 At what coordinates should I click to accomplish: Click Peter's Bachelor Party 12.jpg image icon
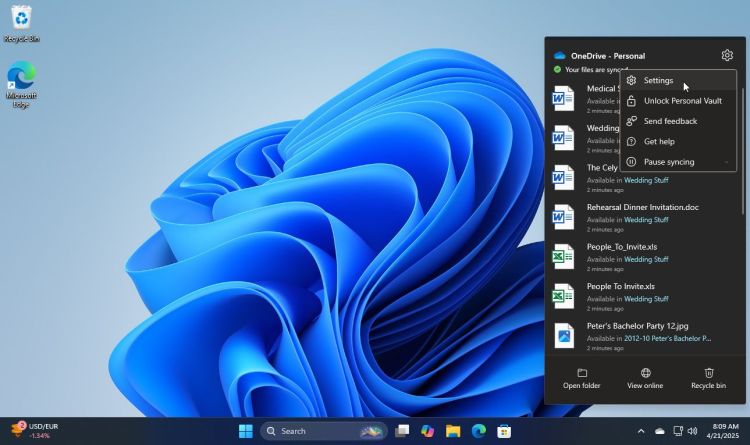pyautogui.click(x=564, y=336)
